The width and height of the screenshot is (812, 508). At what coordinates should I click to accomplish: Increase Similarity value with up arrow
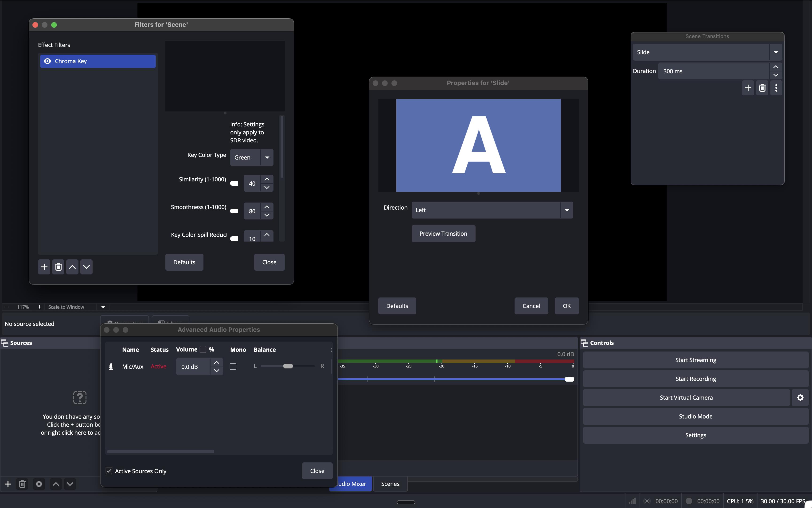pos(267,179)
